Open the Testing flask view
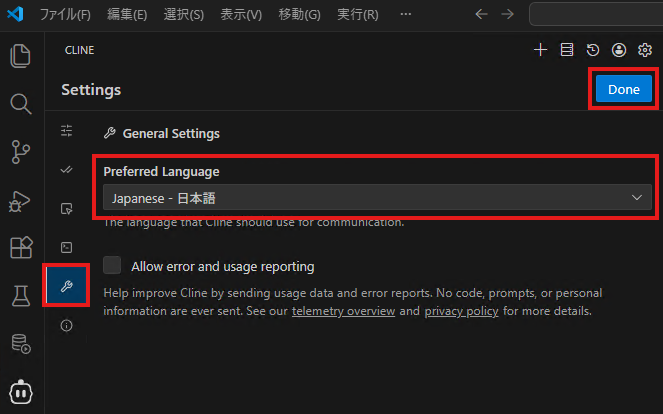Image resolution: width=663 pixels, height=414 pixels. pos(20,295)
